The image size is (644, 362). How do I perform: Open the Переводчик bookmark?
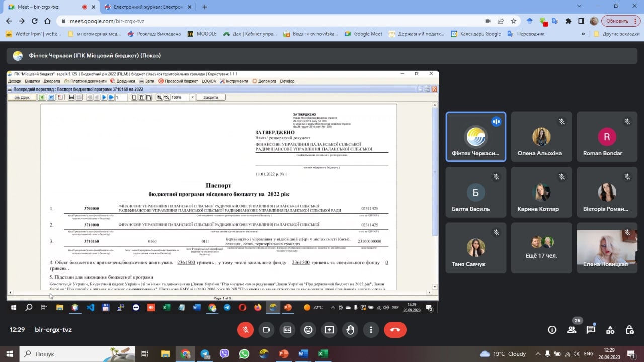click(526, 34)
